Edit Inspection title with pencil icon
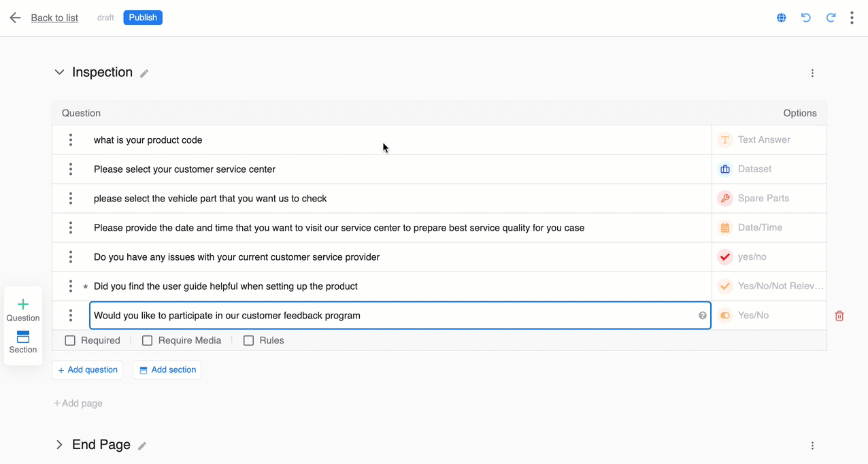The width and height of the screenshot is (868, 464). pyautogui.click(x=144, y=73)
